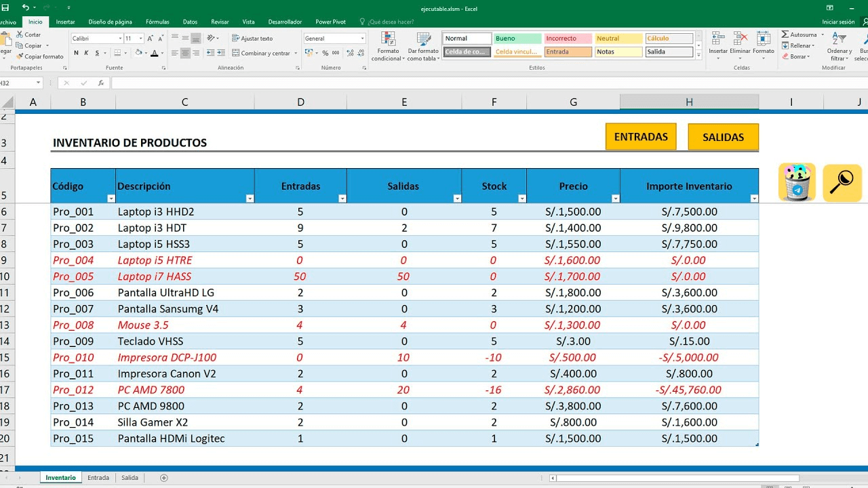Viewport: 868px width, 488px height.
Task: Click the trash can macro icon on sheet
Action: [x=797, y=183]
